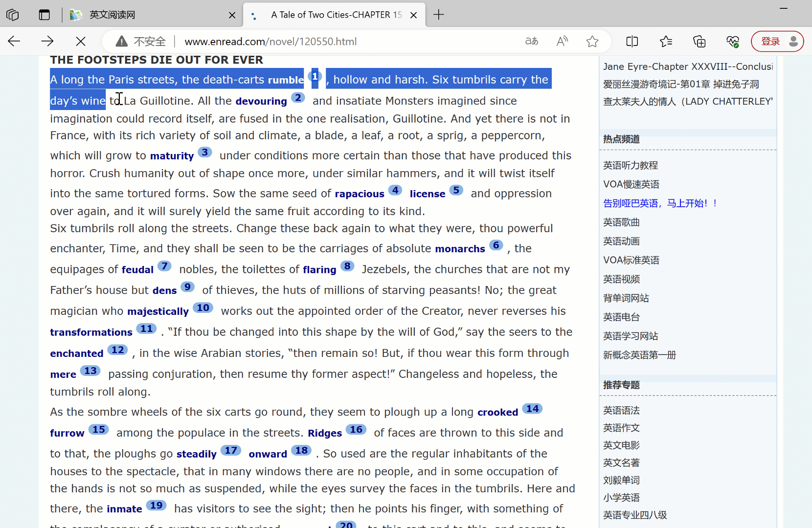Click the word devouring link
This screenshot has height=528, width=812.
(x=261, y=101)
